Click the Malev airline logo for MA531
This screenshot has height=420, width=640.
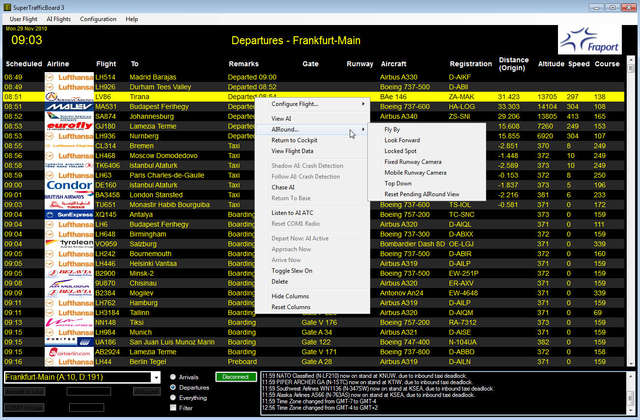(x=69, y=107)
